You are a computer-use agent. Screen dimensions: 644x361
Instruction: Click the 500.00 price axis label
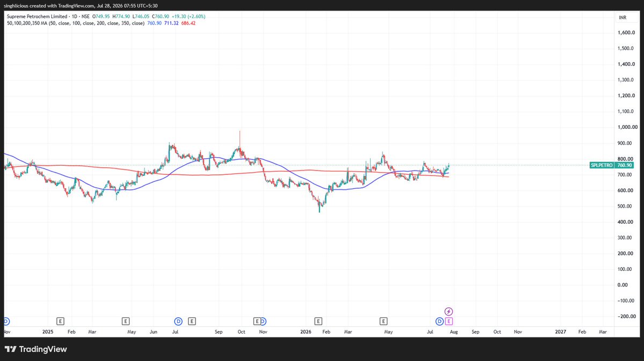pyautogui.click(x=624, y=207)
